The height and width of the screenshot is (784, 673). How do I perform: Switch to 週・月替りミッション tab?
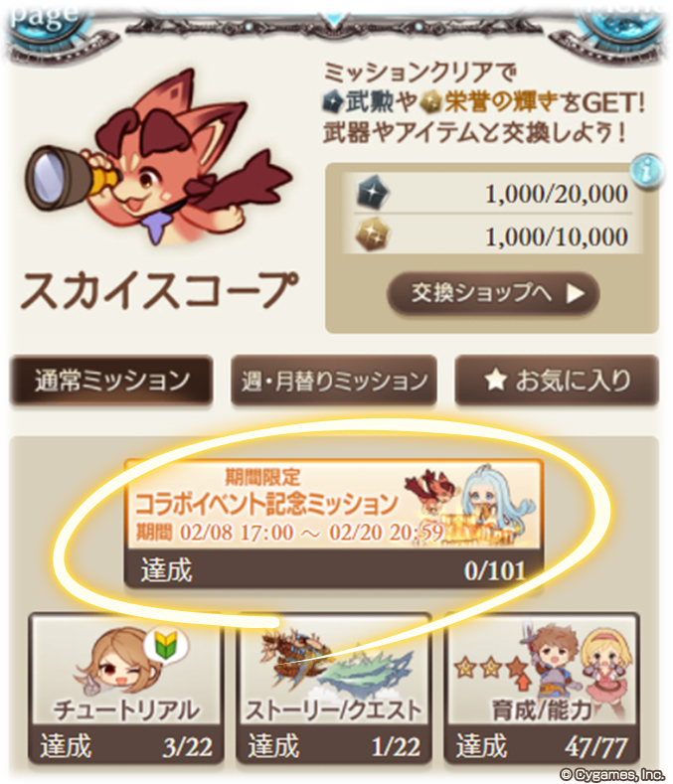(x=334, y=381)
